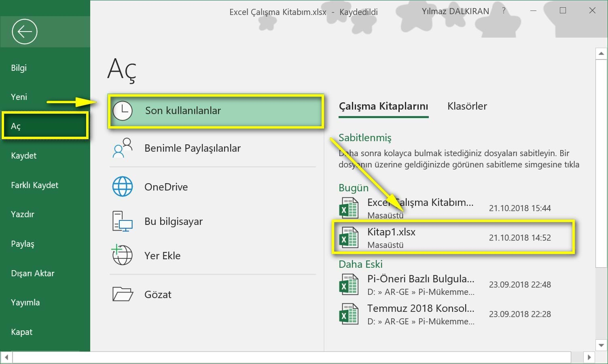Image resolution: width=608 pixels, height=364 pixels.
Task: Click the vertical scrollbar down arrow
Action: pos(601,345)
